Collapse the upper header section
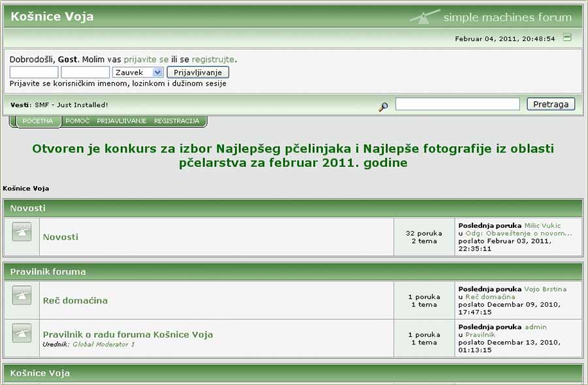The image size is (588, 385). [566, 38]
